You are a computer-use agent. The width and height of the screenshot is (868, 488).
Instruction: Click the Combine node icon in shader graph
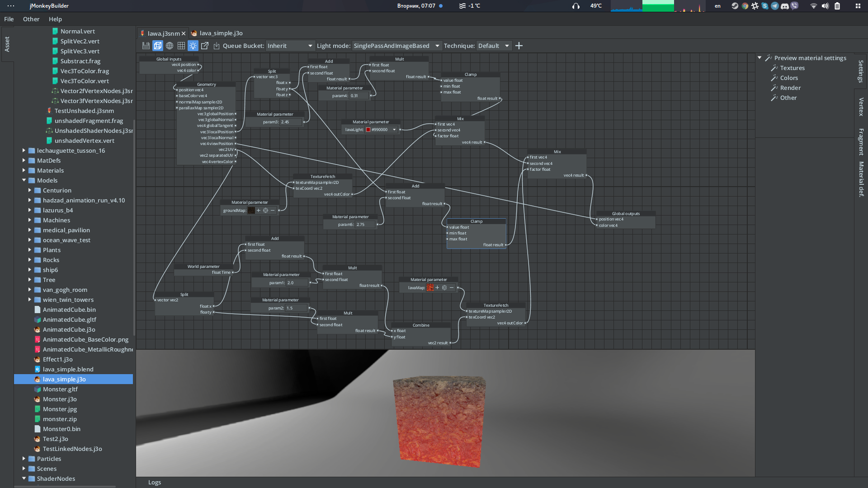point(421,325)
